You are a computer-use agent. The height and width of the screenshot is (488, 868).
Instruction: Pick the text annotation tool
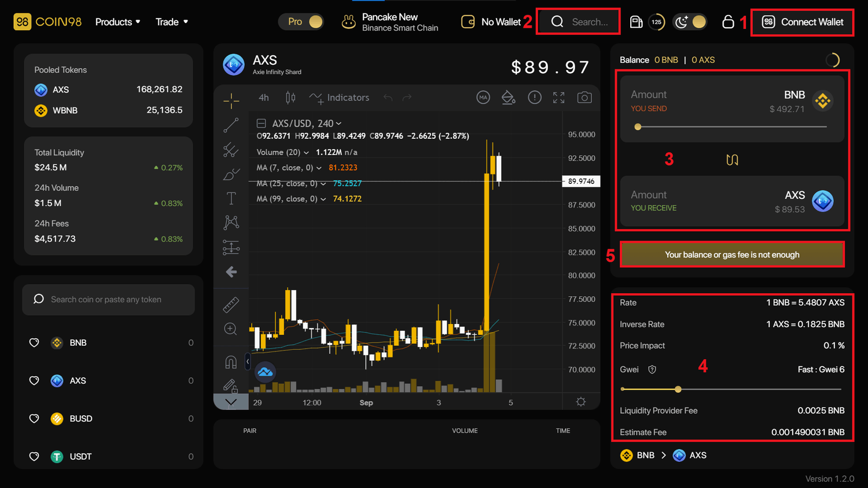tap(231, 198)
